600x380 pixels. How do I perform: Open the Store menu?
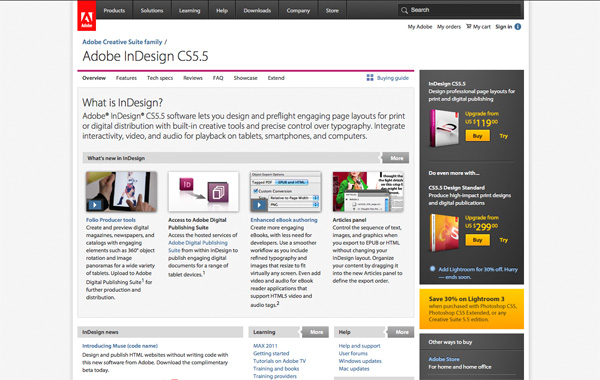coord(332,10)
